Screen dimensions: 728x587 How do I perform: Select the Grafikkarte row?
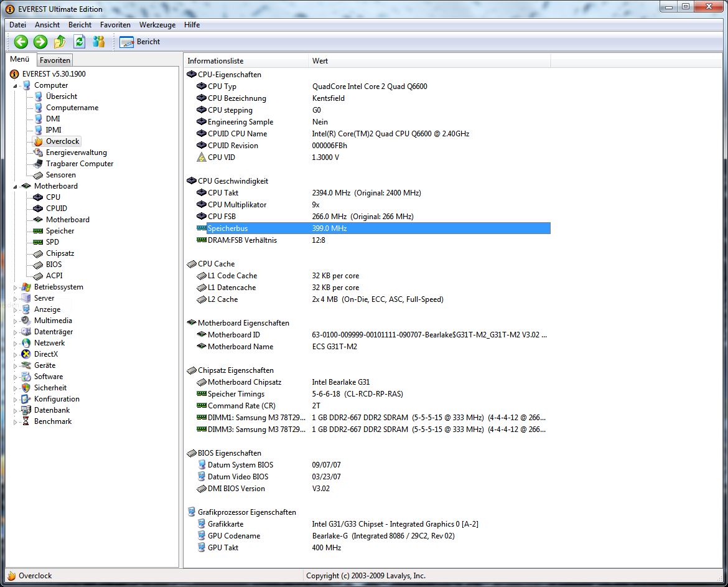(373, 524)
